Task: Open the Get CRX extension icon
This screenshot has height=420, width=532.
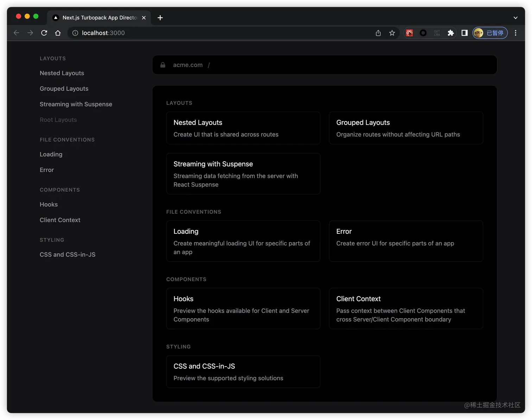Action: pyautogui.click(x=437, y=33)
